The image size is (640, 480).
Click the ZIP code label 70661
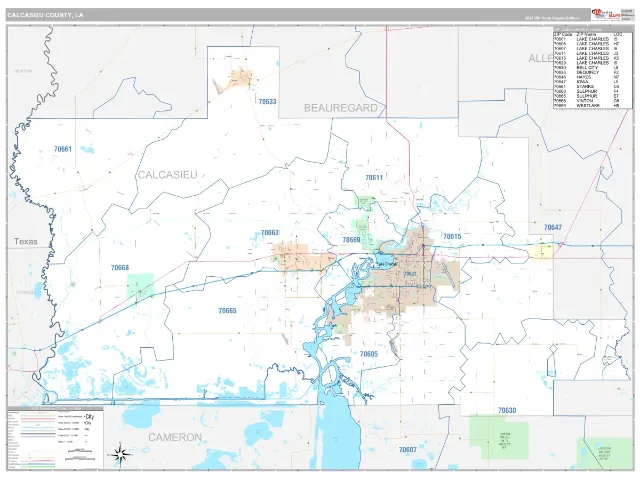coord(63,149)
